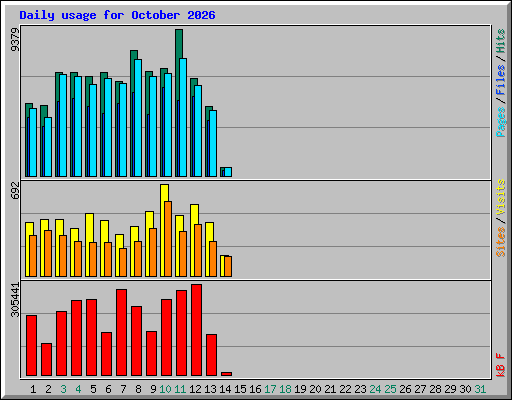Click green day 3 axis label
This screenshot has width=512, height=400.
pyautogui.click(x=63, y=389)
